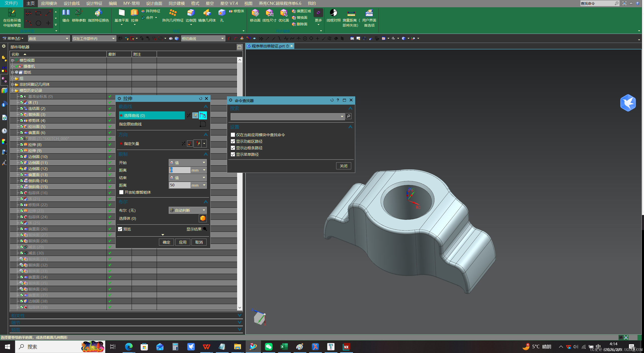Uncheck 显示功能区路径 option
This screenshot has width=644, height=353.
tap(233, 141)
